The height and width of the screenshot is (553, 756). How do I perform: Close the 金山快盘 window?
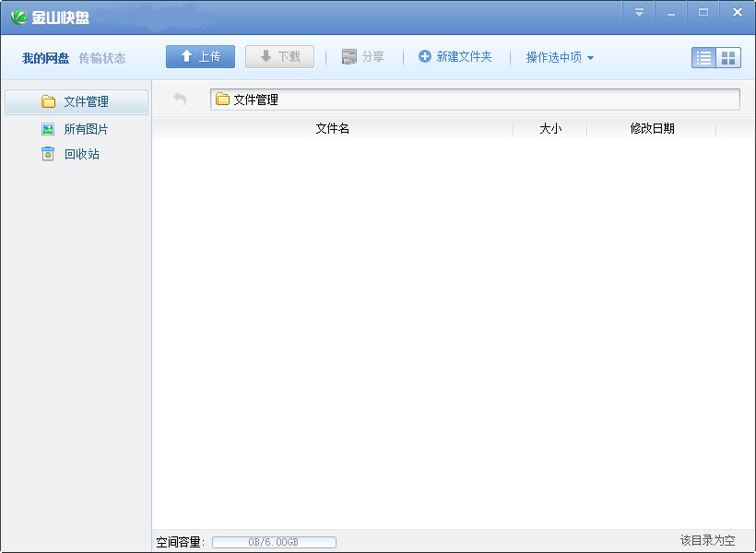[738, 13]
